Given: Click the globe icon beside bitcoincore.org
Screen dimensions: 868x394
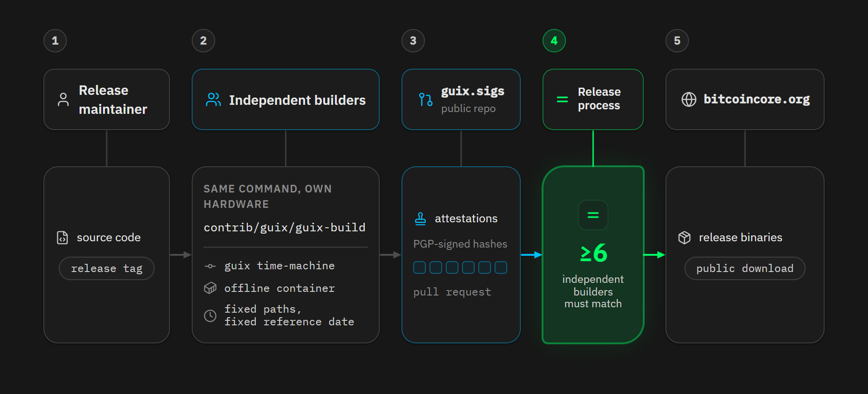Looking at the screenshot, I should pos(689,99).
